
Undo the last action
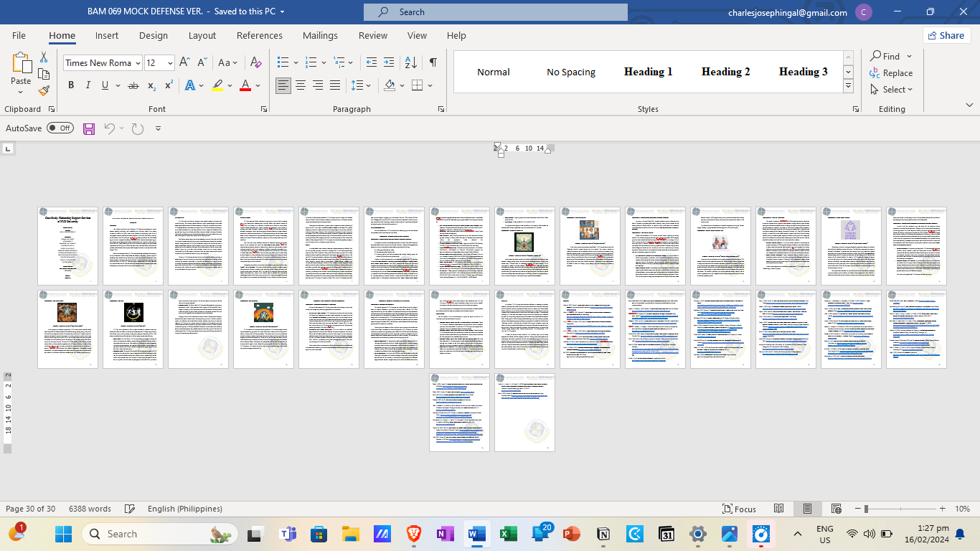109,128
